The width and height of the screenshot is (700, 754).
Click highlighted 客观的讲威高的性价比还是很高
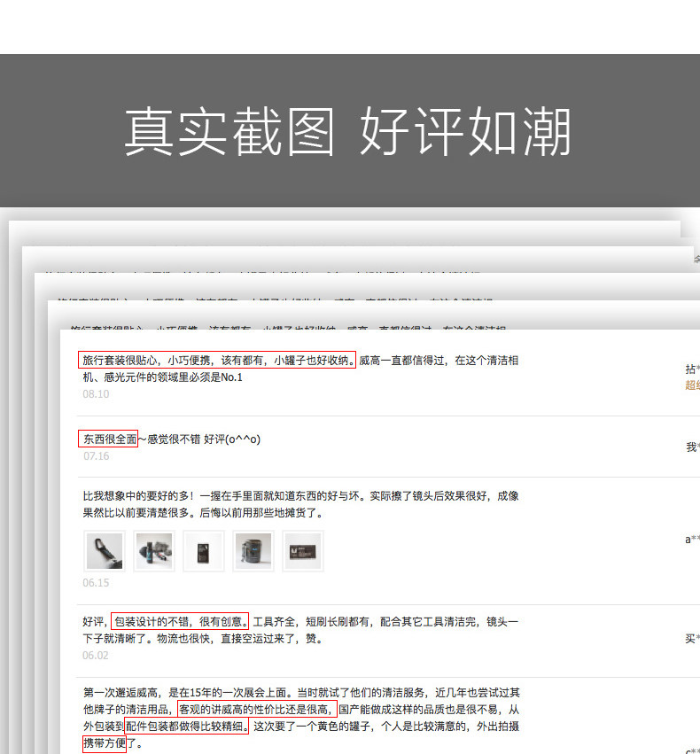(x=254, y=709)
